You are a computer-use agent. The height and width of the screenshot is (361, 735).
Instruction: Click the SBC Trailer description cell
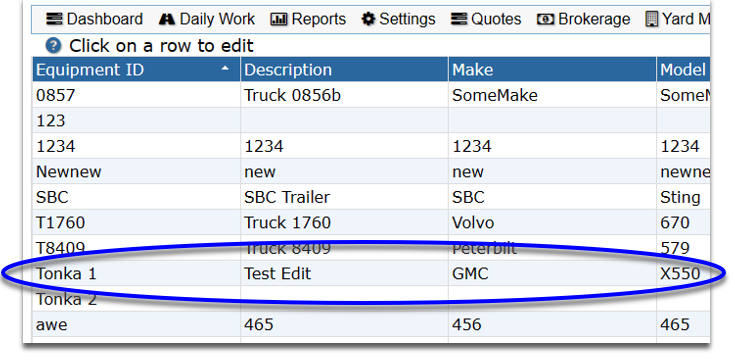click(x=344, y=197)
